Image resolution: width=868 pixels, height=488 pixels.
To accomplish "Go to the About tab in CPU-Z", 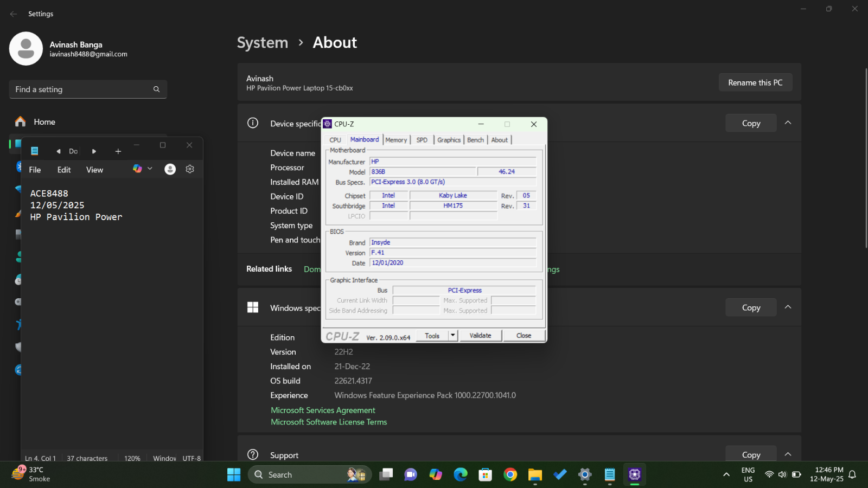I will coord(499,140).
